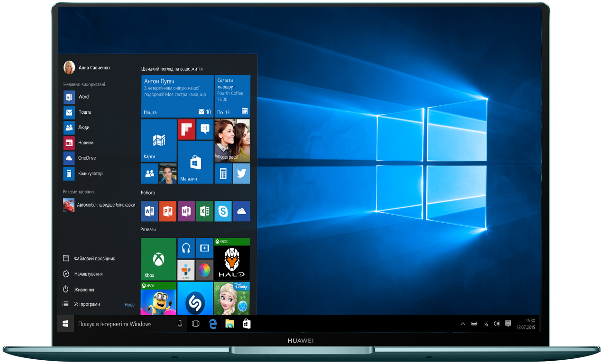Screen dimensions: 603x364
Task: Click the Розваги group heading
Action: click(148, 229)
